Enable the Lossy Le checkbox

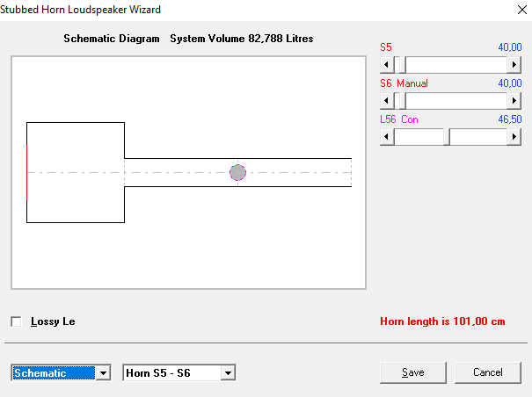[x=16, y=321]
